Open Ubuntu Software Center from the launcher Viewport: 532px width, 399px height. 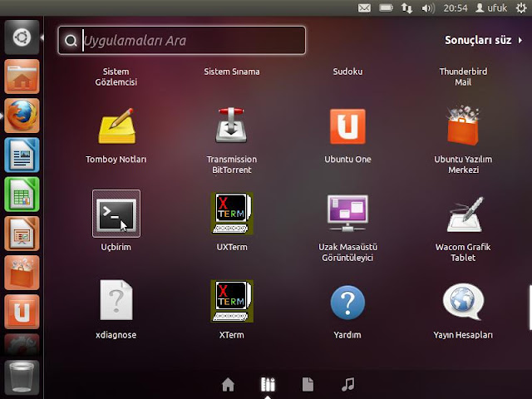(22, 273)
